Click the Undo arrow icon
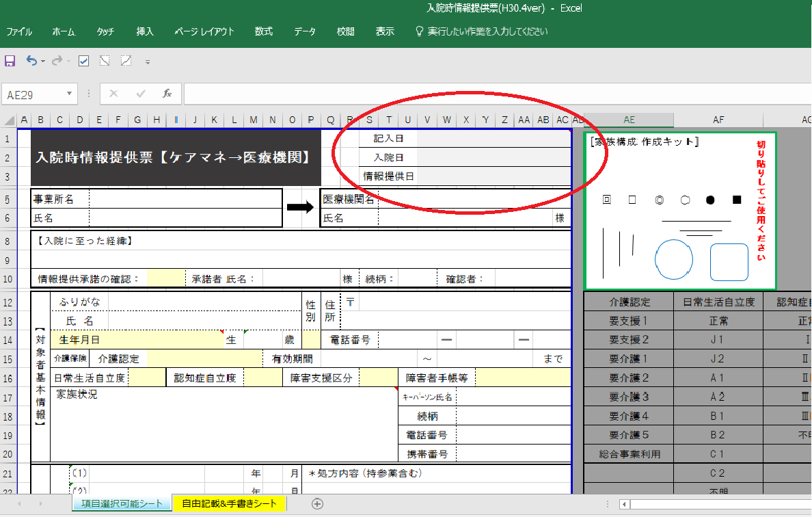Screen dimensions: 812x517 pos(31,62)
